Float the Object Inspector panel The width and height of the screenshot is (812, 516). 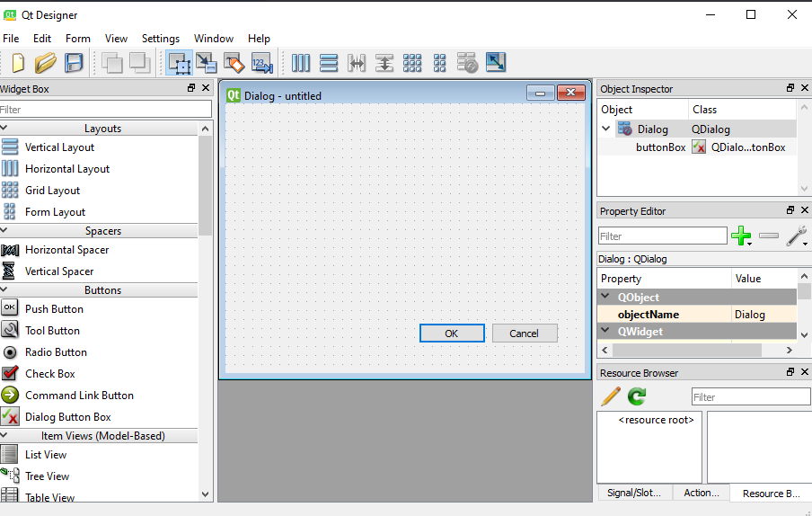790,88
